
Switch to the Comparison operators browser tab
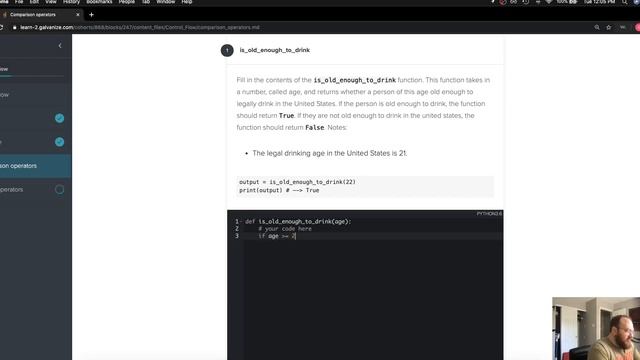point(41,15)
